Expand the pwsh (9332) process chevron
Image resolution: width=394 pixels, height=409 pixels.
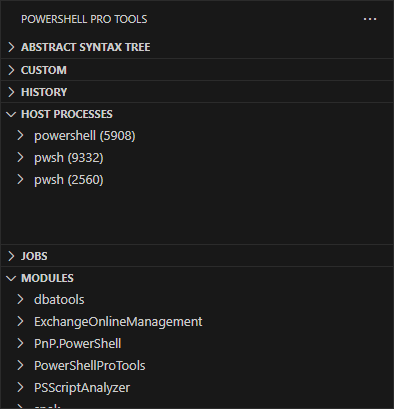pyautogui.click(x=20, y=157)
